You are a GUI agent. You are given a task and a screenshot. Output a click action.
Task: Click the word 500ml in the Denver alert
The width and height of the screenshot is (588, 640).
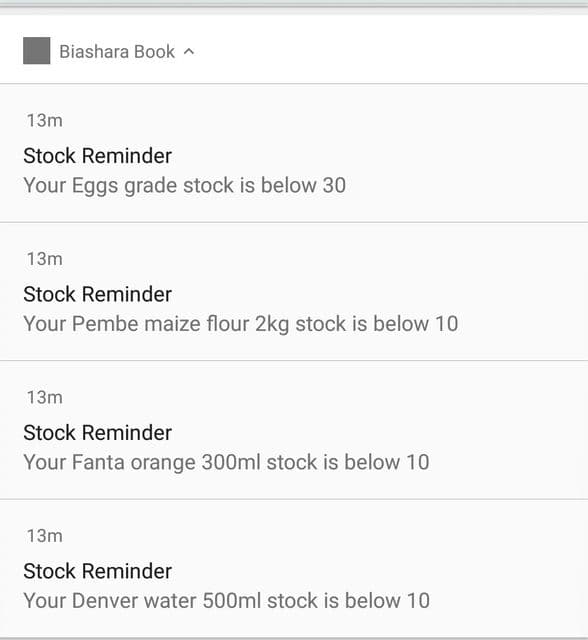232,601
